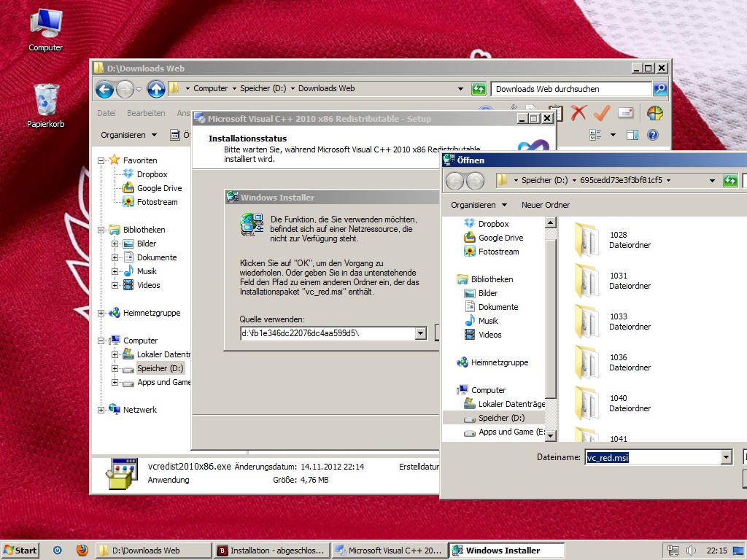Select Dropbox in explorer Favoriten
Screen dimensions: 747x560
152,174
